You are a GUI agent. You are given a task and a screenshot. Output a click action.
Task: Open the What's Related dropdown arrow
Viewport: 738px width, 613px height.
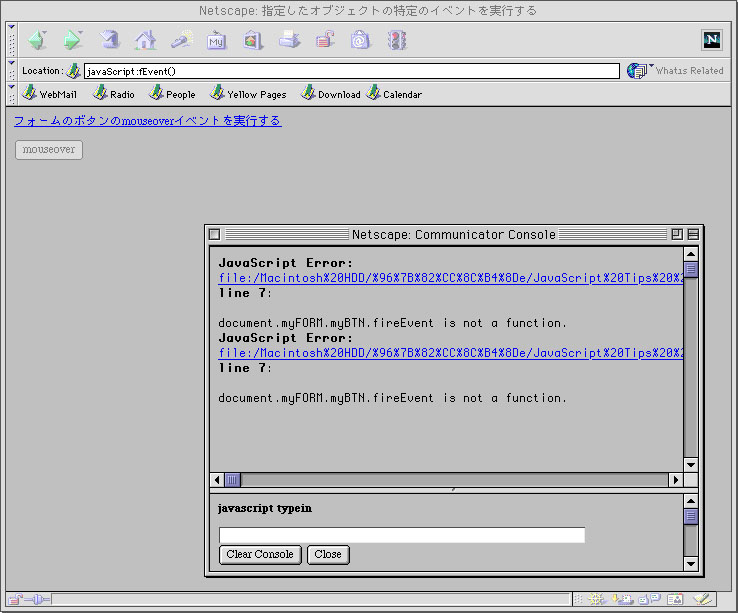pyautogui.click(x=651, y=65)
